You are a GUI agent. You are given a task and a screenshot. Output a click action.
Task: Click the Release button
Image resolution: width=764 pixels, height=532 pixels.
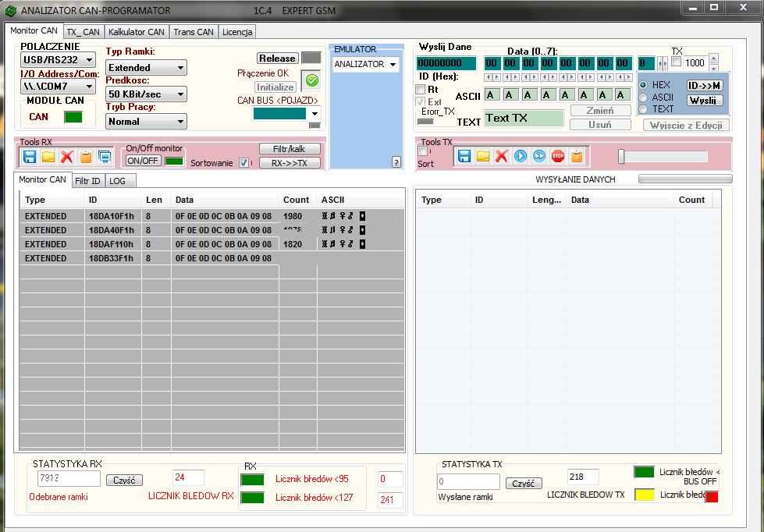pyautogui.click(x=278, y=59)
